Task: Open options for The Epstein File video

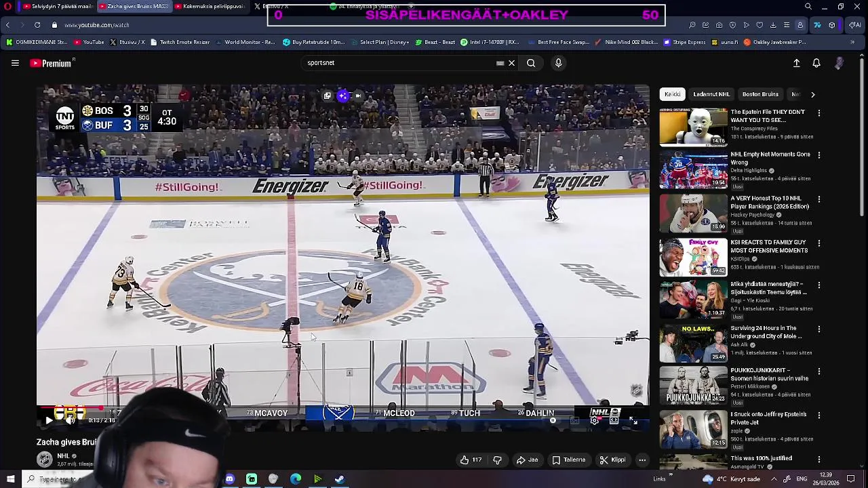Action: 818,113
